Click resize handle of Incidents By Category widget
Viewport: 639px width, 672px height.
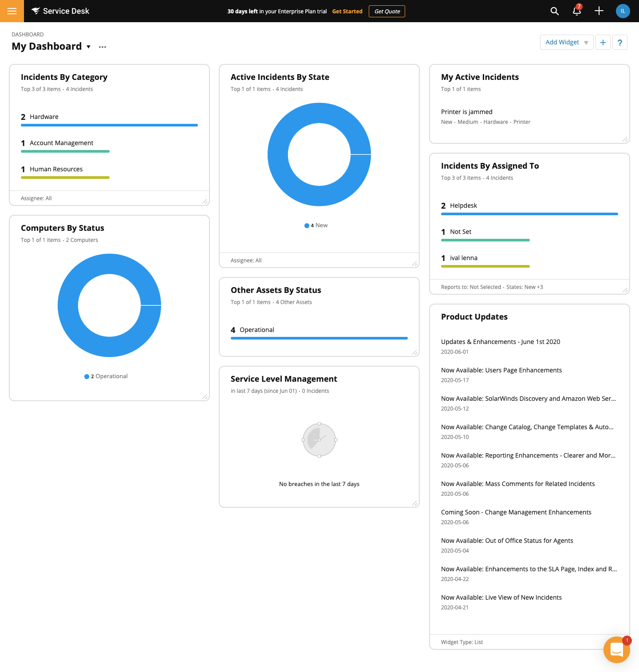pyautogui.click(x=205, y=201)
